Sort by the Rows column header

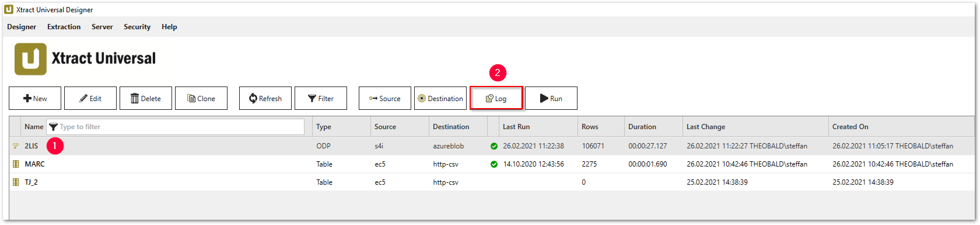590,127
